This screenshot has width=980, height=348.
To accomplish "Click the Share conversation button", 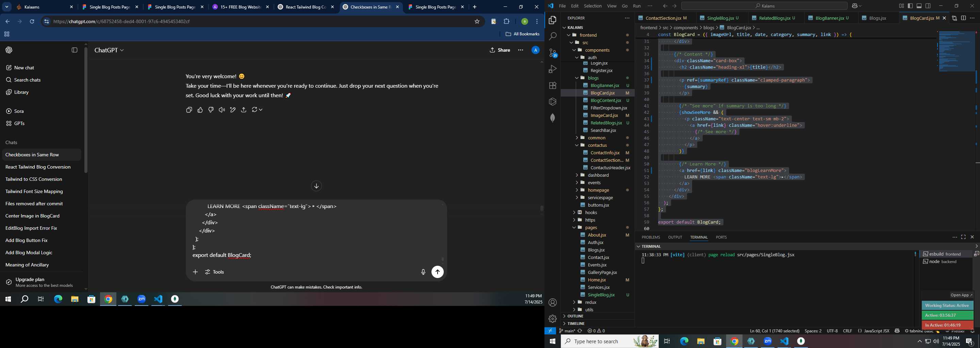I will (x=500, y=50).
